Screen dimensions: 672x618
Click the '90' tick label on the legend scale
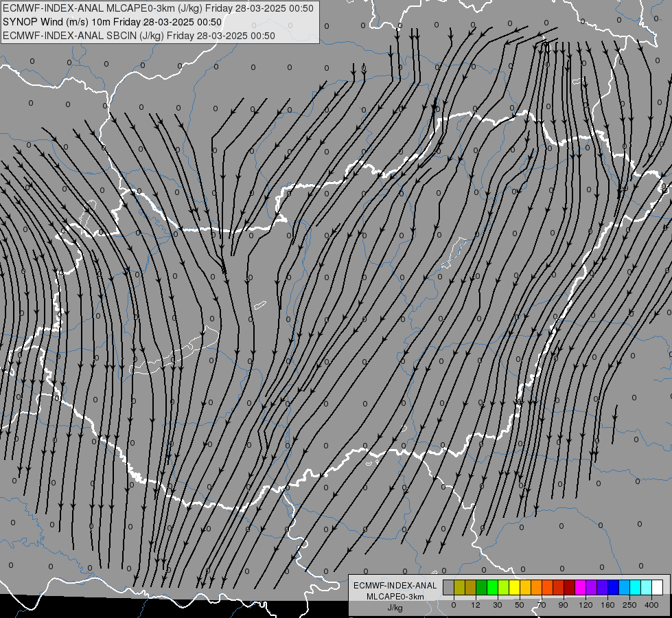(563, 605)
